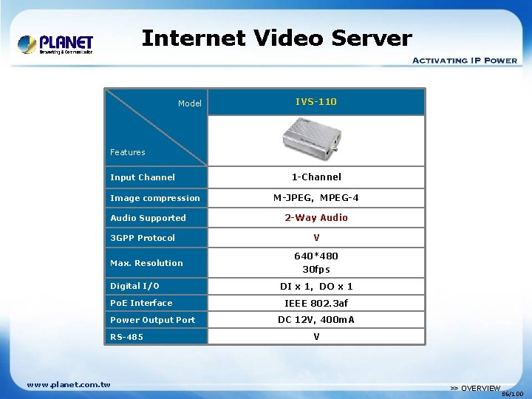
Task: Click the 1-Channel value
Action: (x=316, y=177)
